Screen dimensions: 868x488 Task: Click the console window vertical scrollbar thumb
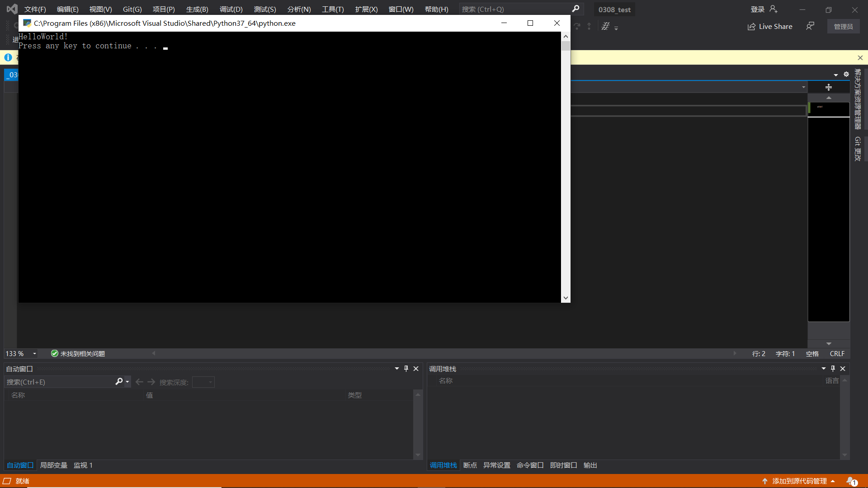coord(566,46)
